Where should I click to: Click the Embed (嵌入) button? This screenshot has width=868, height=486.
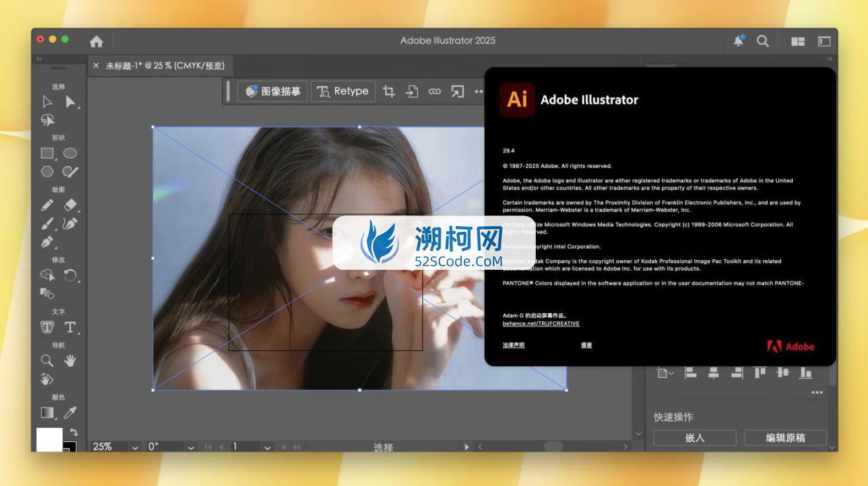(x=695, y=438)
